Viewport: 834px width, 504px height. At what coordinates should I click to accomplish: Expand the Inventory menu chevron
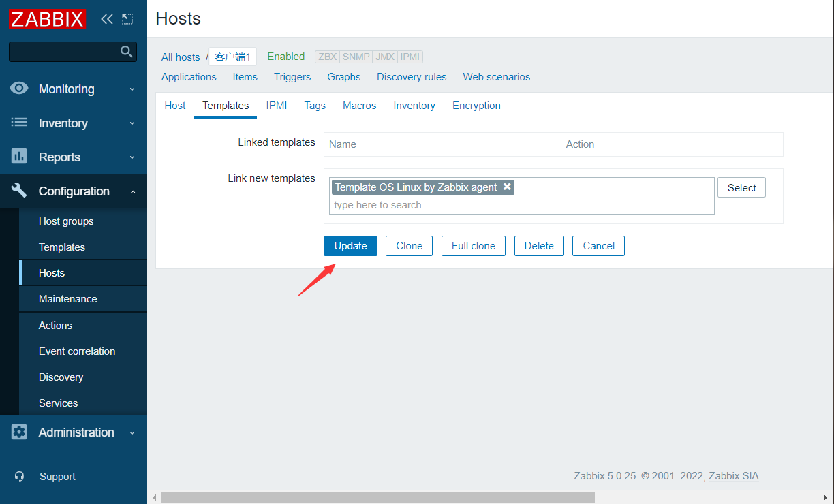pyautogui.click(x=132, y=123)
